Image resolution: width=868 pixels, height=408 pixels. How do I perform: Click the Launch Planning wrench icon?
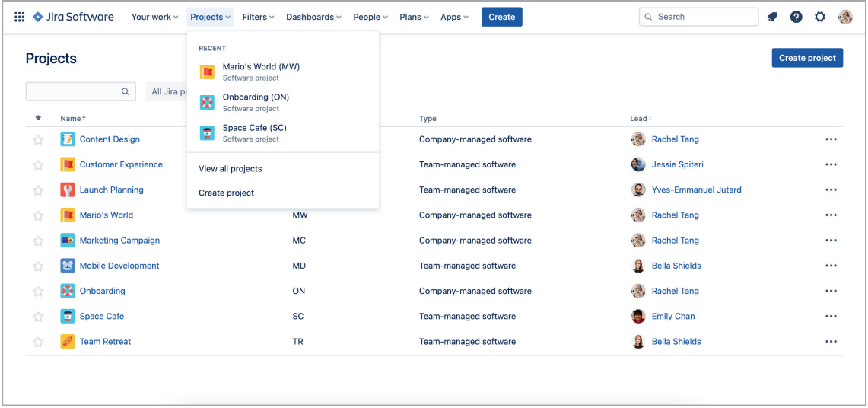click(68, 190)
